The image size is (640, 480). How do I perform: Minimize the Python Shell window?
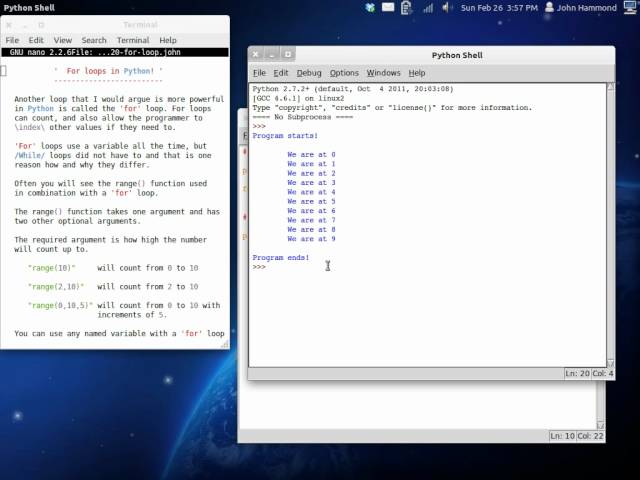point(271,54)
